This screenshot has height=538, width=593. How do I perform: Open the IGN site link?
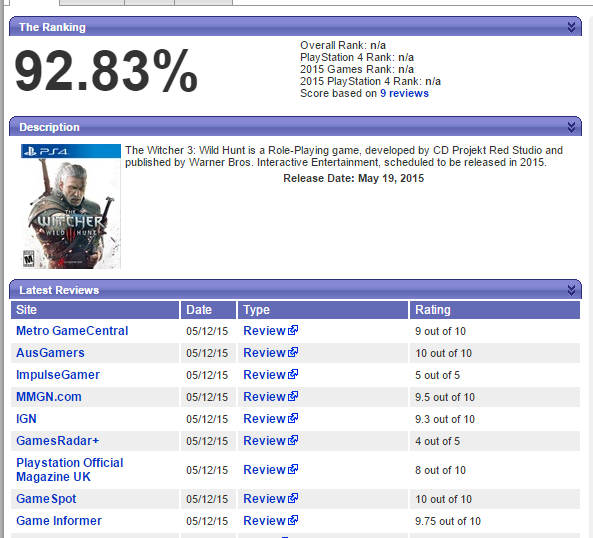(26, 419)
